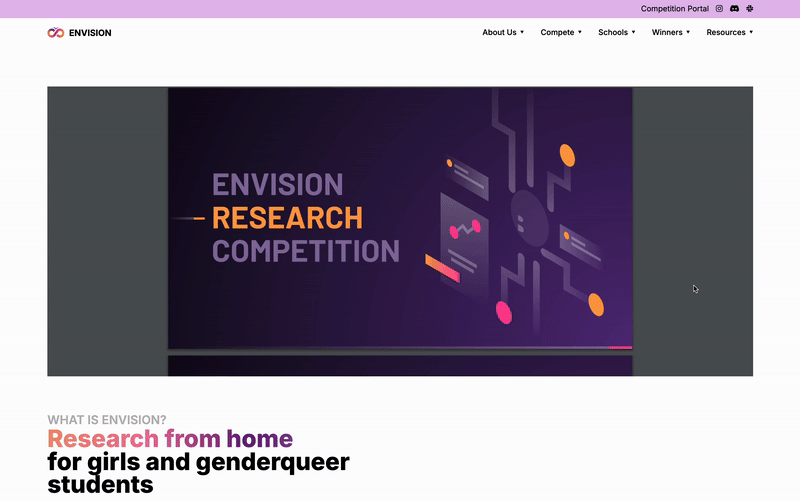The image size is (800, 501).
Task: Open the Resources menu
Action: (x=726, y=32)
